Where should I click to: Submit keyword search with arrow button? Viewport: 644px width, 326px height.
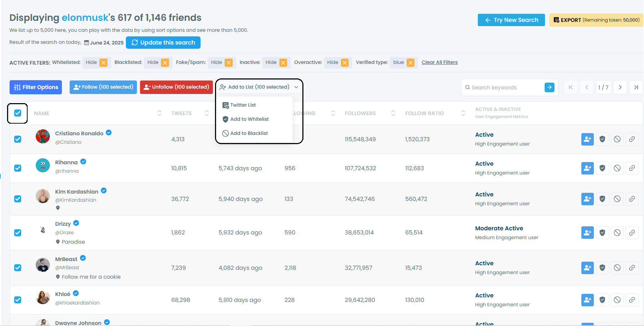click(x=550, y=87)
